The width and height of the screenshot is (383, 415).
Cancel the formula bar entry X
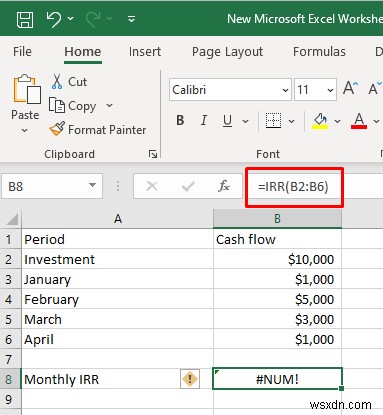152,186
